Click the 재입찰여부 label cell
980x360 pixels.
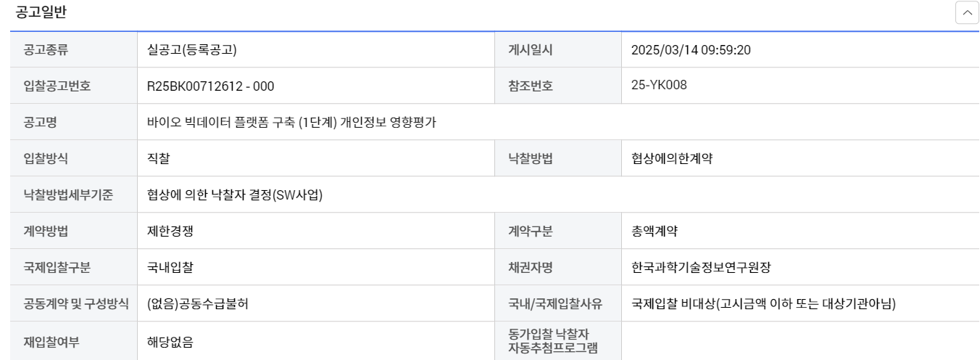coord(74,340)
